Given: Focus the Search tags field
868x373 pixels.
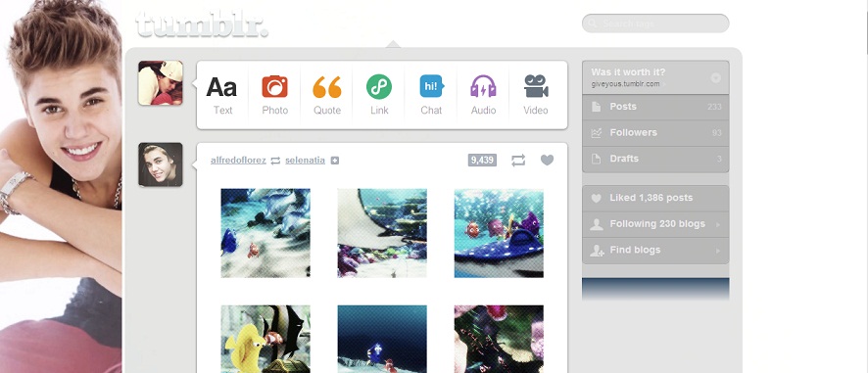Looking at the screenshot, I should tap(655, 23).
